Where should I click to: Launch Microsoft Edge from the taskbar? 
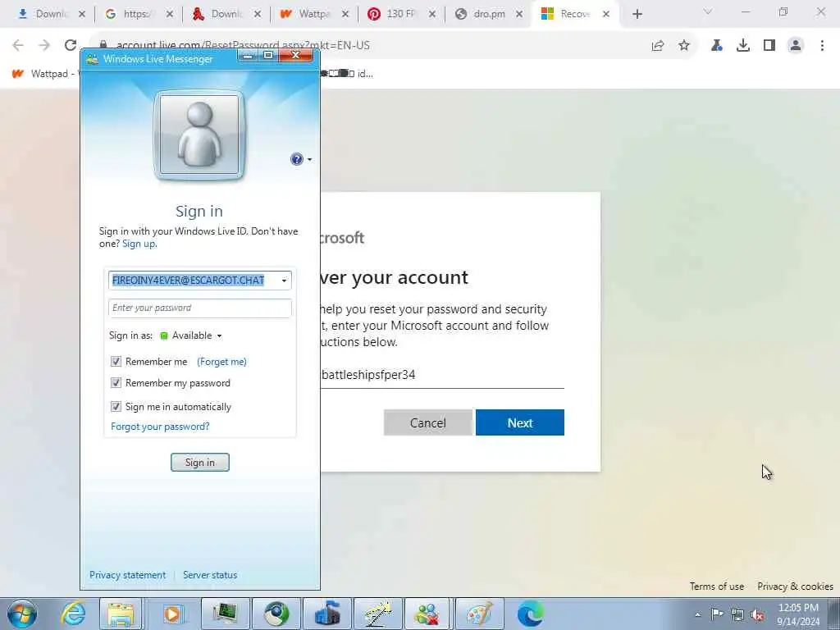[531, 614]
